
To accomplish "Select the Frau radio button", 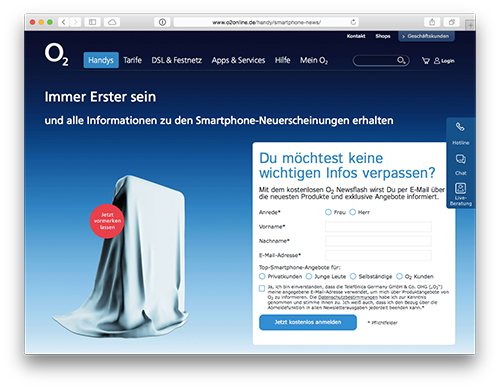I will point(328,212).
